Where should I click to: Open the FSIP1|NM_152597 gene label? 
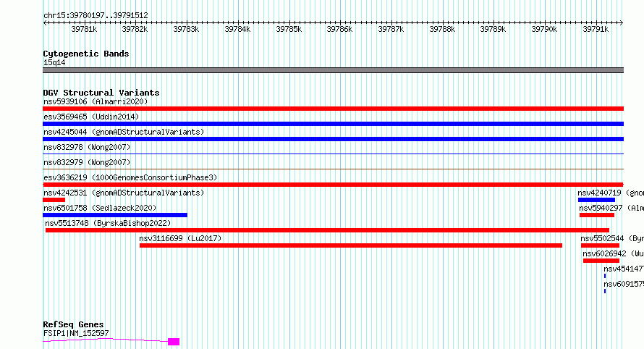pos(76,333)
